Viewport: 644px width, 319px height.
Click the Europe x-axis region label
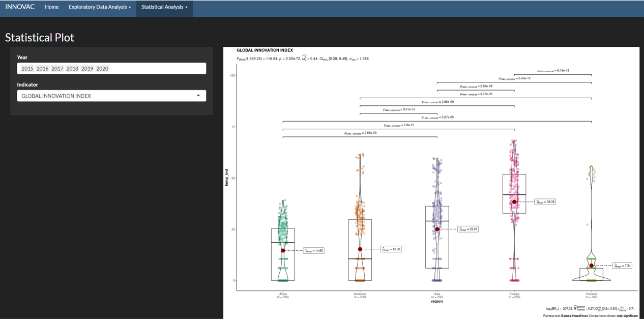[x=514, y=294]
